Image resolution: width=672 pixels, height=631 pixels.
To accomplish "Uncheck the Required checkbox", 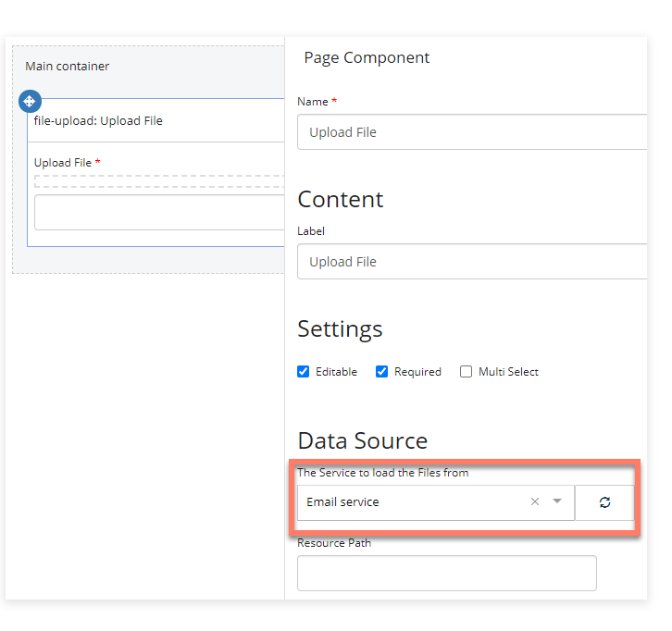I will coord(381,371).
